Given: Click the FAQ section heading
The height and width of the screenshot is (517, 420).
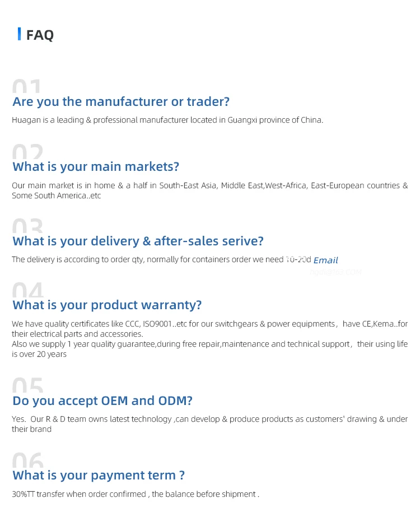Looking at the screenshot, I should pyautogui.click(x=40, y=35).
